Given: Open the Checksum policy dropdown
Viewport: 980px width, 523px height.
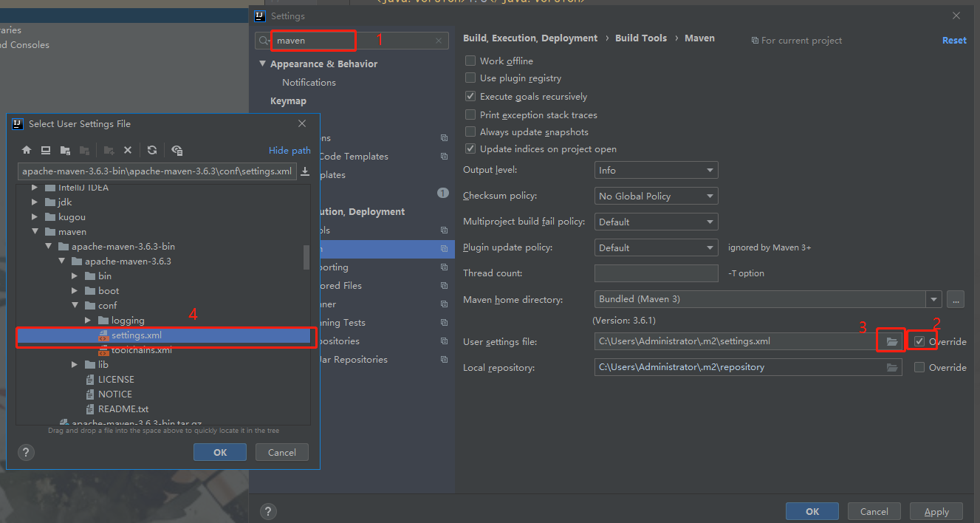Looking at the screenshot, I should click(656, 196).
